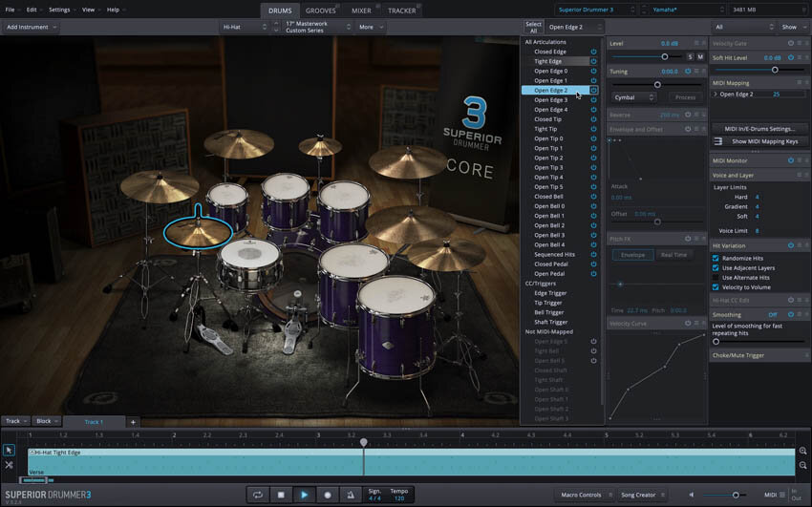Enable the Velocity Gate power toggle
The image size is (812, 507).
pos(791,44)
